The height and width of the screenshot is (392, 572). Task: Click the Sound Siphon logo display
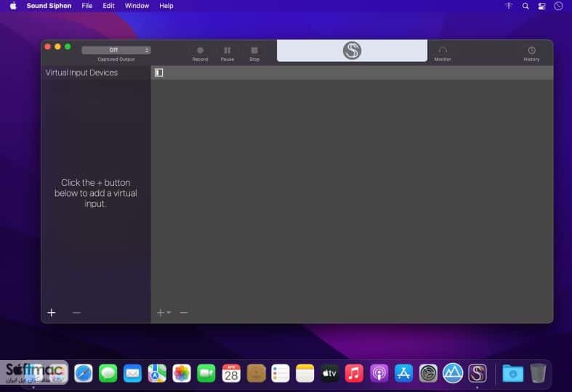pos(352,51)
